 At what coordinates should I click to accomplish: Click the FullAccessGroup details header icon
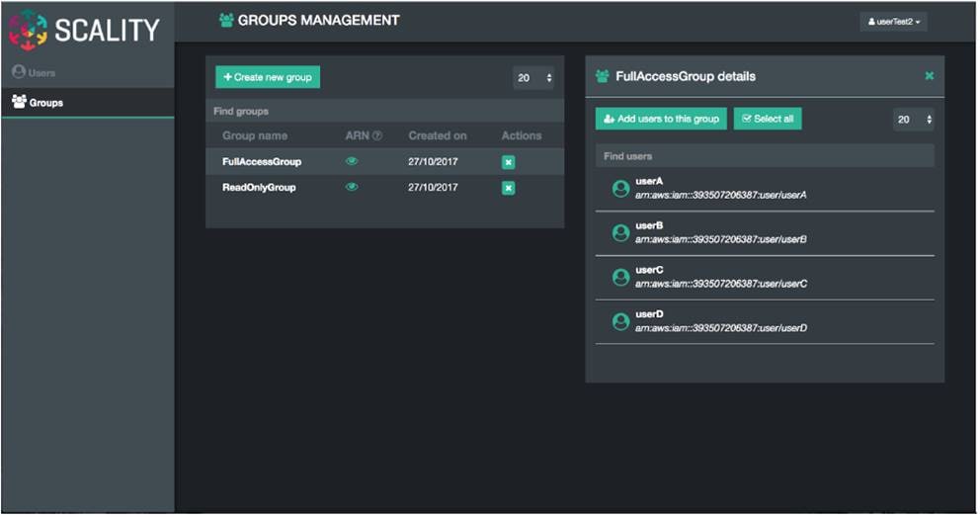[603, 76]
